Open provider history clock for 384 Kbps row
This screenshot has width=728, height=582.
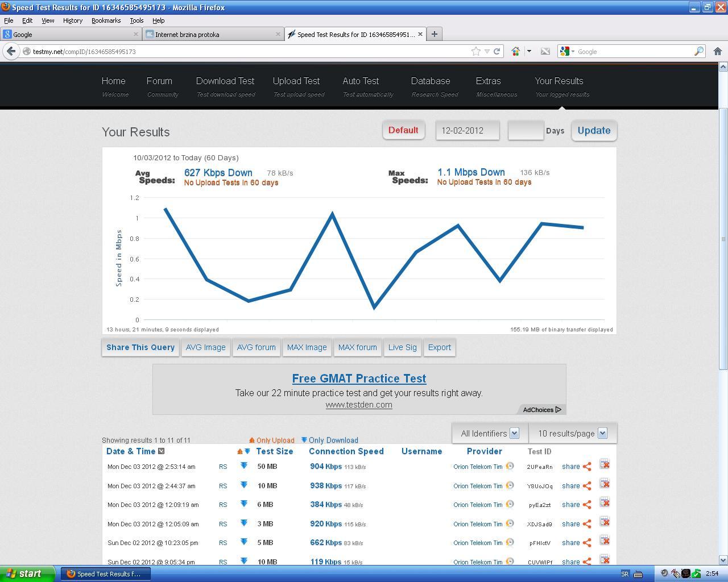(510, 504)
